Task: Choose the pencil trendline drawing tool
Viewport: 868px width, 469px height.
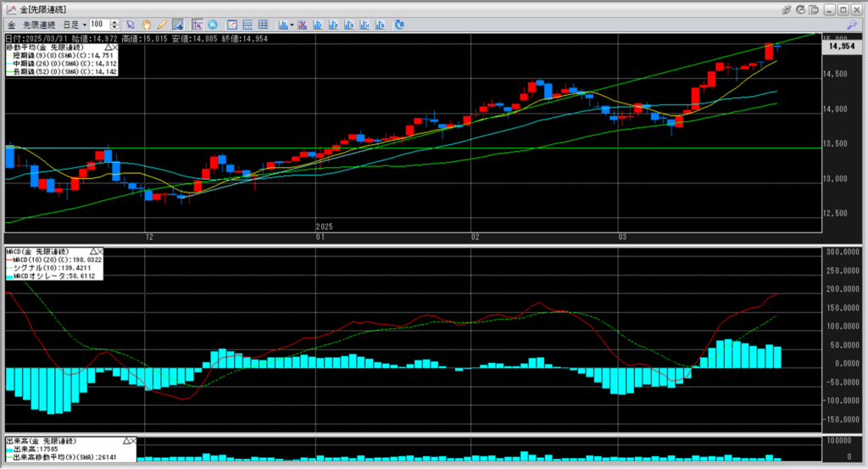Action: (161, 25)
